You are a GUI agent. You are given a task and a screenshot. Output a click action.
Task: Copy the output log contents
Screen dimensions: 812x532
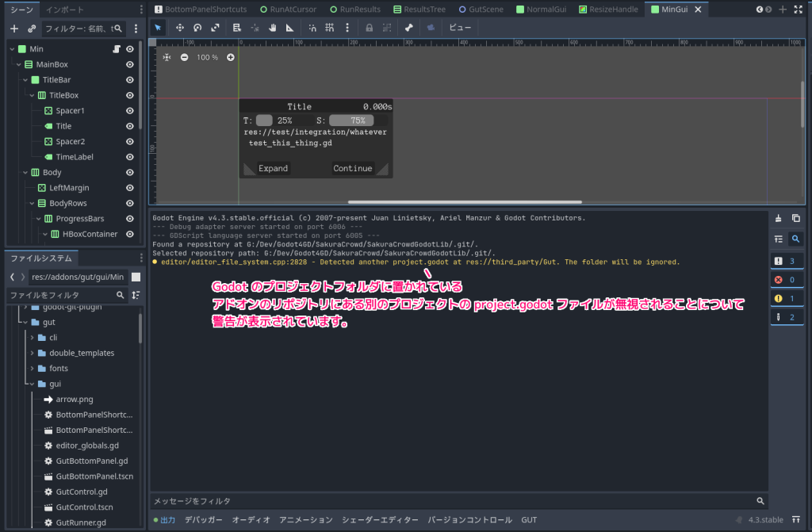(x=796, y=218)
